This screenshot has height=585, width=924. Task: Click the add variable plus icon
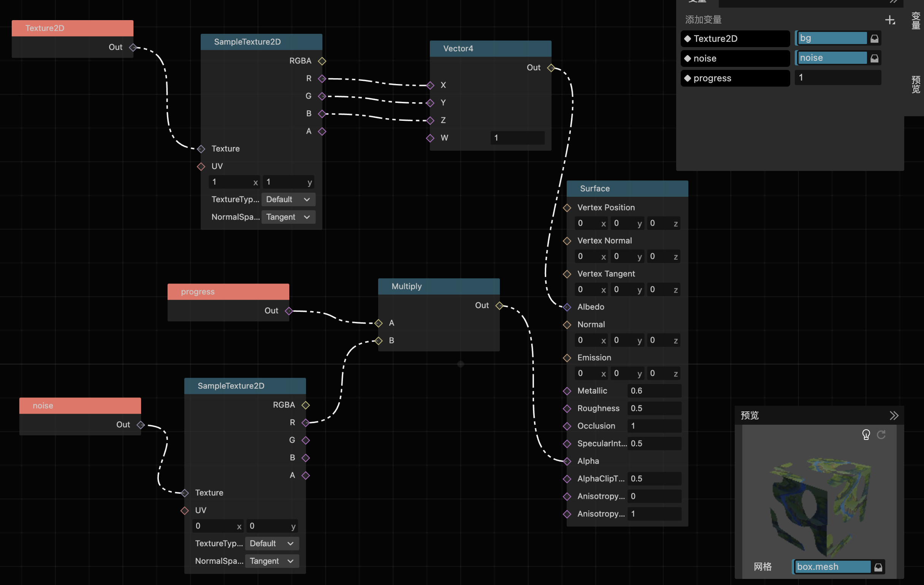tap(890, 20)
